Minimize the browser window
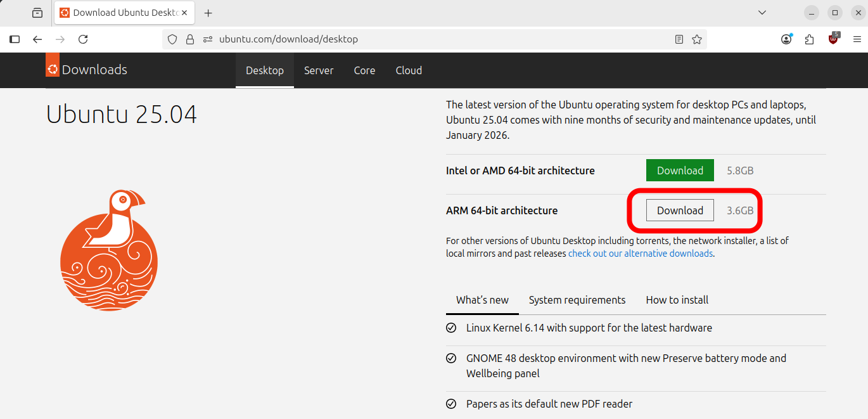 click(x=812, y=13)
